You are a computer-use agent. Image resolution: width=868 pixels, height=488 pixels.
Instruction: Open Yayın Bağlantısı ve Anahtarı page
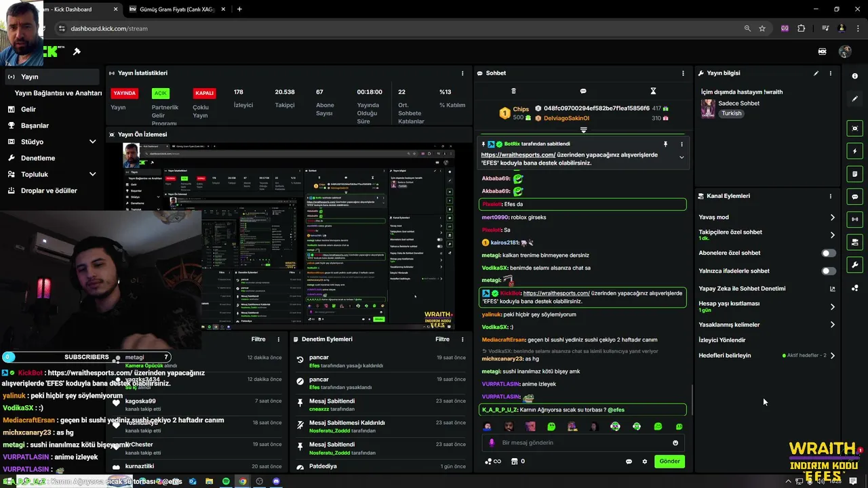(58, 93)
